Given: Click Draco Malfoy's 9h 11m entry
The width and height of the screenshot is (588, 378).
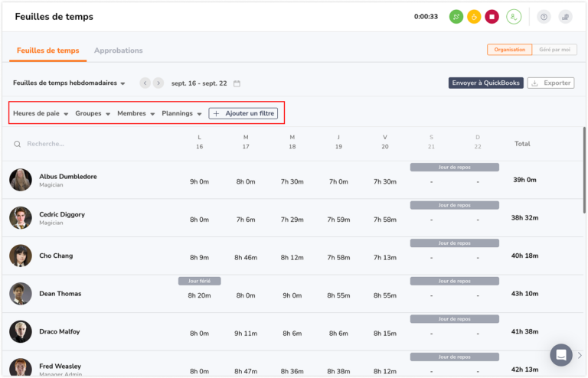Looking at the screenshot, I should coord(246,334).
